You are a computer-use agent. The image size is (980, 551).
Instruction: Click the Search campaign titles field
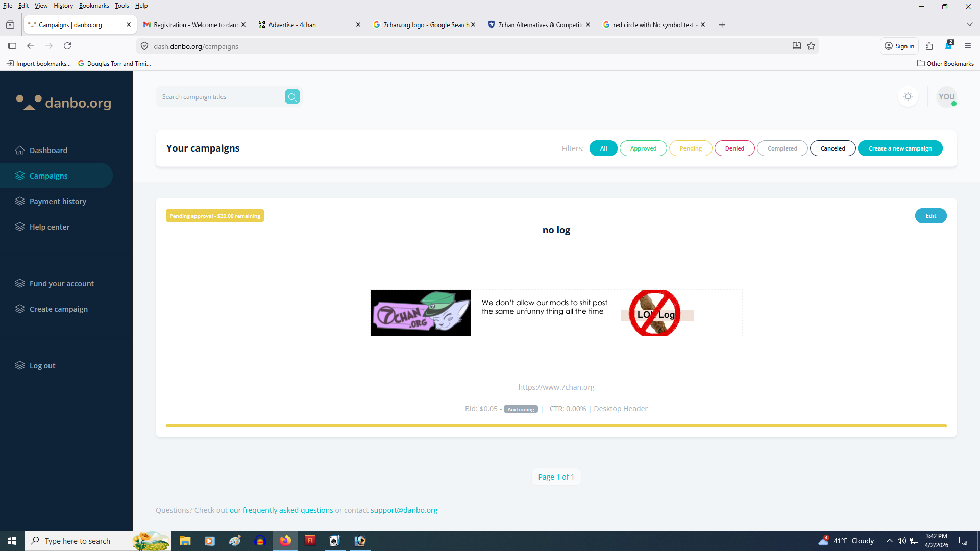219,97
